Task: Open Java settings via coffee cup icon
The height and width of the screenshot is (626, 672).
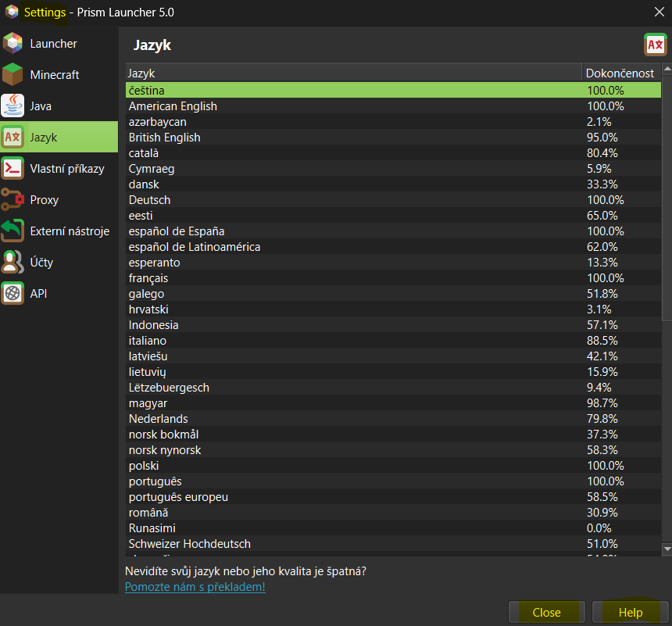Action: pos(14,106)
